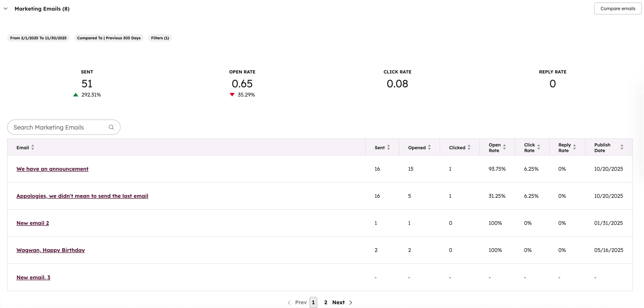This screenshot has width=644, height=308.
Task: Open the date range filter chip
Action: pyautogui.click(x=38, y=38)
